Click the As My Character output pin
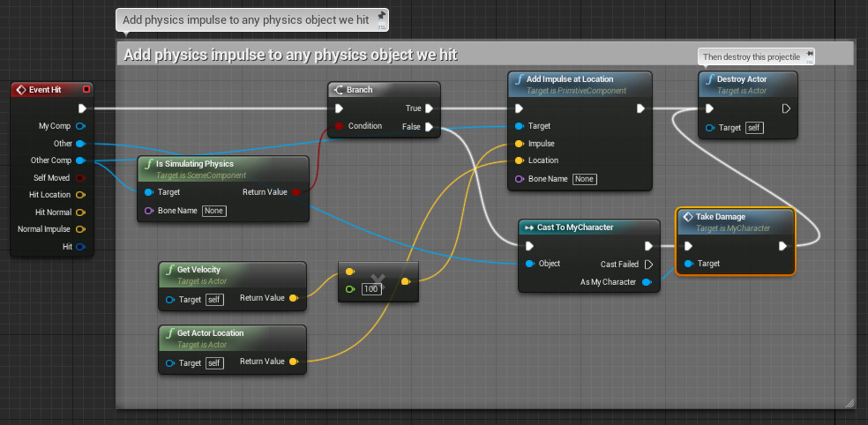Screen dimensions: 868x425 (x=646, y=282)
